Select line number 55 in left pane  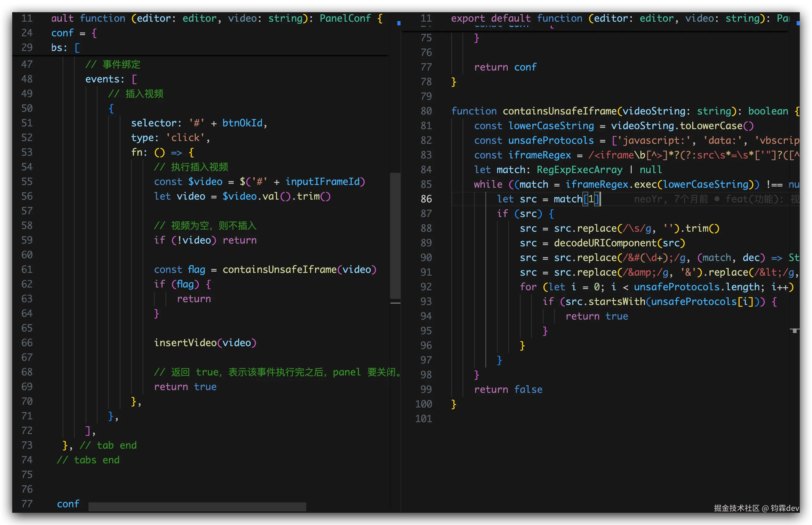tap(27, 181)
